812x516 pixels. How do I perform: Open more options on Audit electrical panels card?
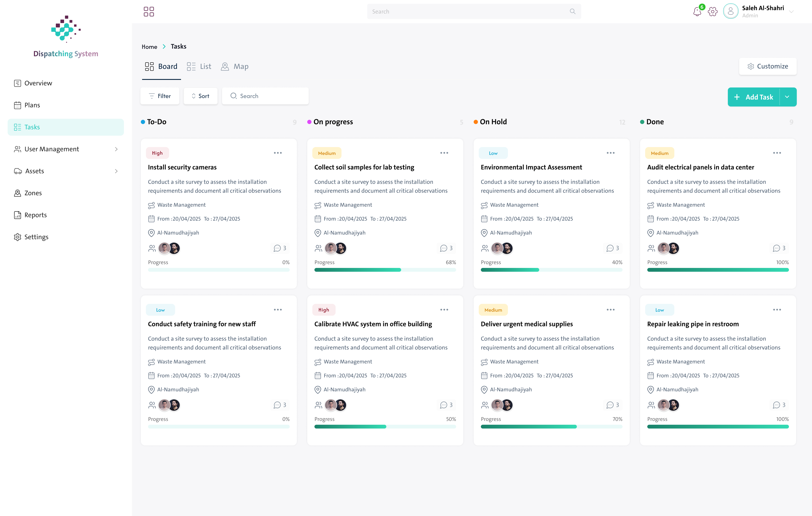(x=777, y=153)
